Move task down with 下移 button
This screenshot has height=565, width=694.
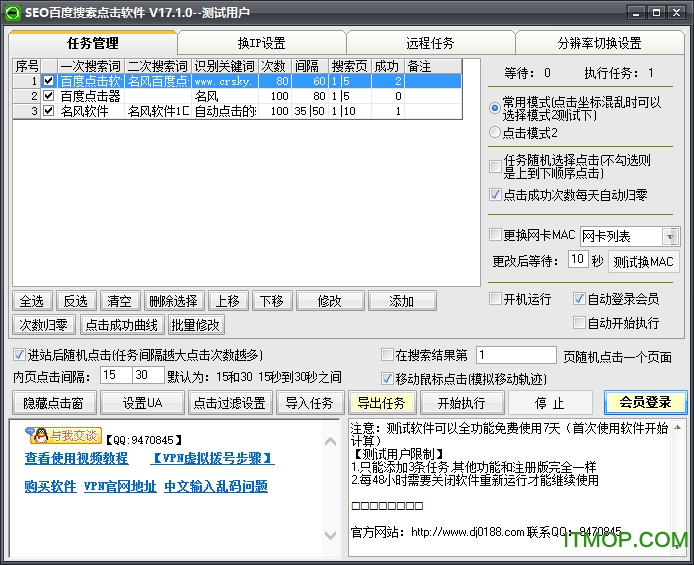(x=272, y=301)
